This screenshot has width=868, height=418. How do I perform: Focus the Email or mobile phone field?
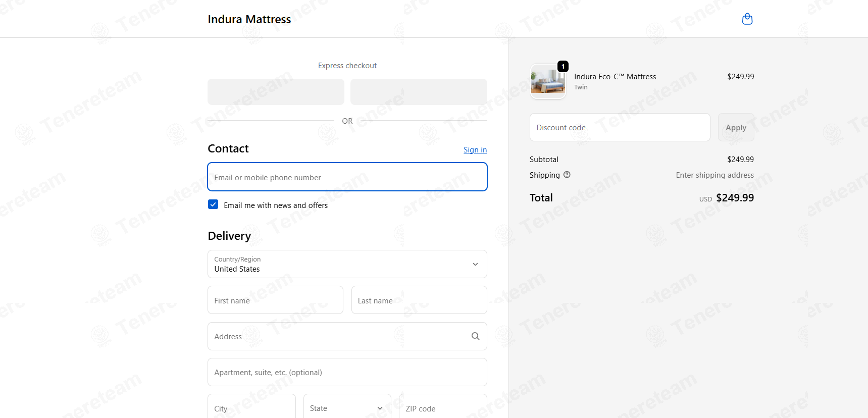347,177
